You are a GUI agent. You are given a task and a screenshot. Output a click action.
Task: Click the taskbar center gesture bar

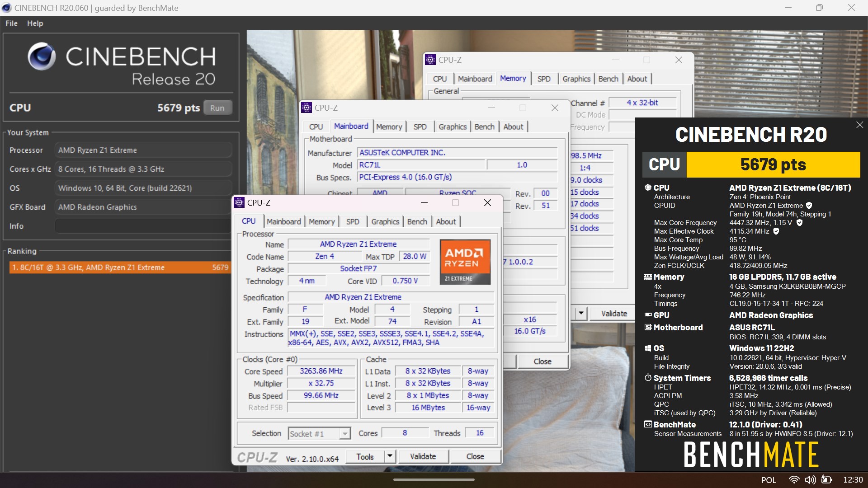(x=434, y=479)
